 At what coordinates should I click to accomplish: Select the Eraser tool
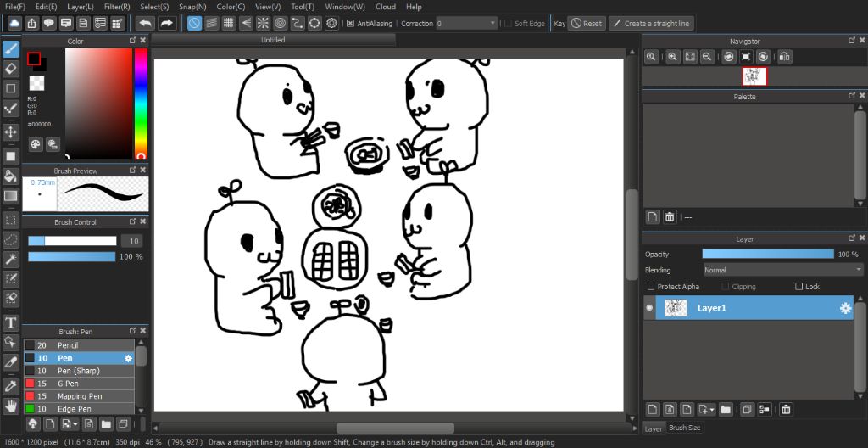(x=10, y=69)
